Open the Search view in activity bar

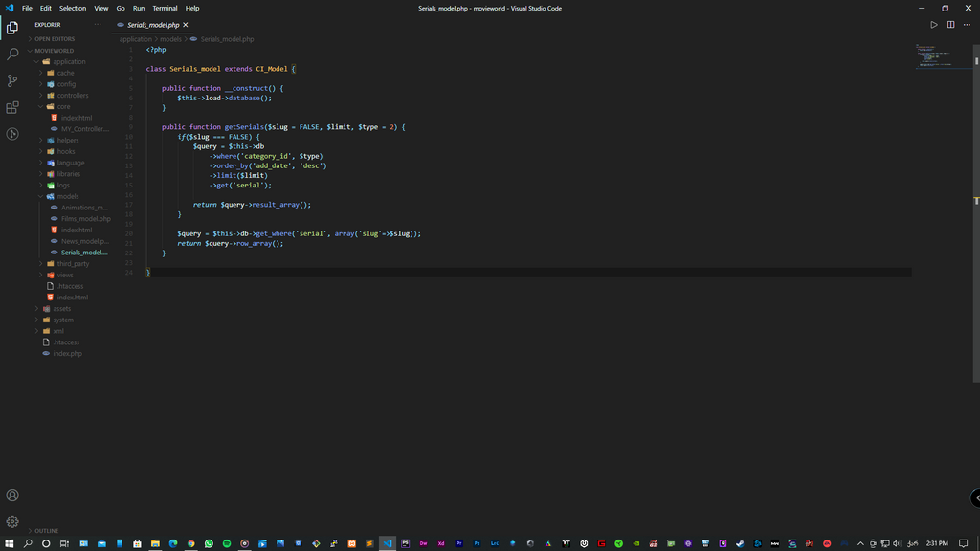coord(11,55)
